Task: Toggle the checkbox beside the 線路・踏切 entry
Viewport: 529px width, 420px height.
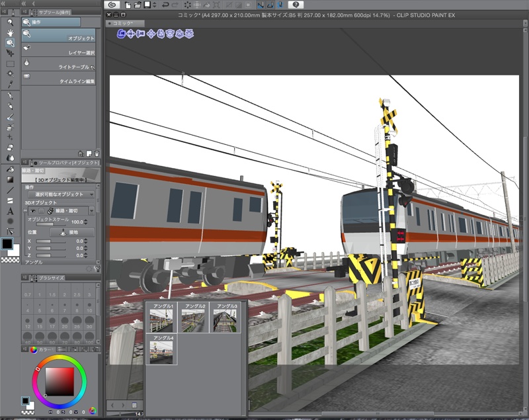Action: tap(40, 210)
